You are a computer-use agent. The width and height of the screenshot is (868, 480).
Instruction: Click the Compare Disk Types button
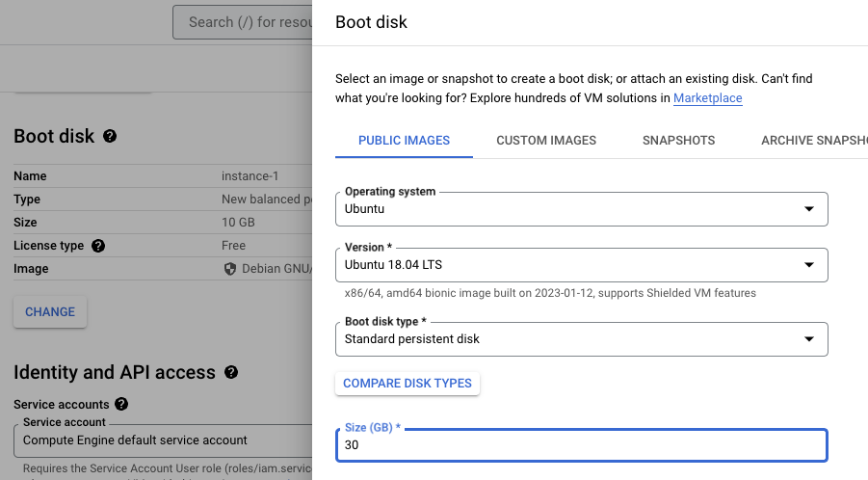[408, 384]
